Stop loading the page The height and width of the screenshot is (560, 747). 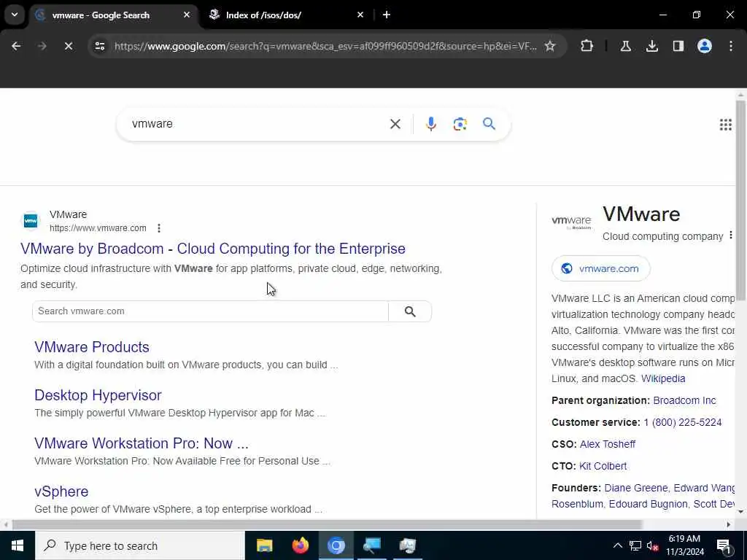(68, 46)
